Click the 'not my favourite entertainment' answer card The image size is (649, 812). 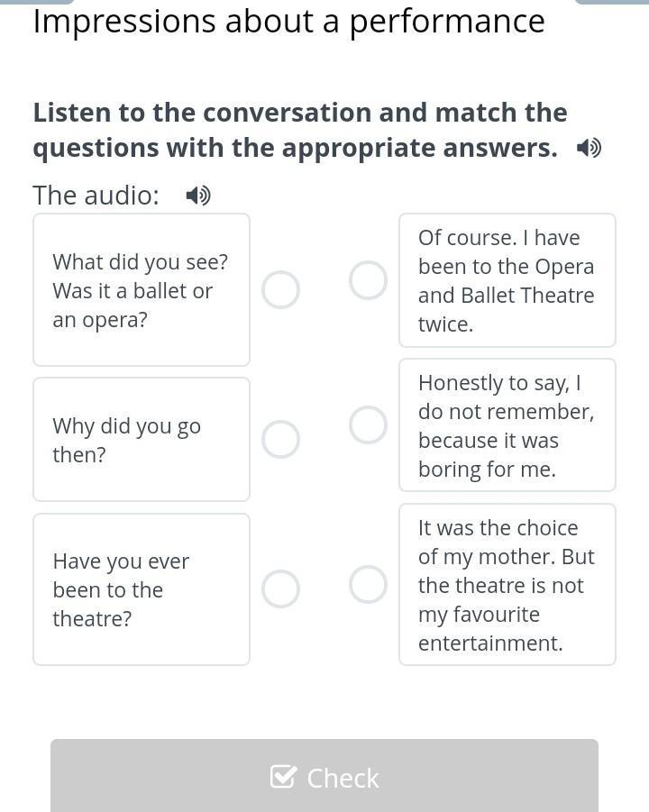tap(507, 585)
